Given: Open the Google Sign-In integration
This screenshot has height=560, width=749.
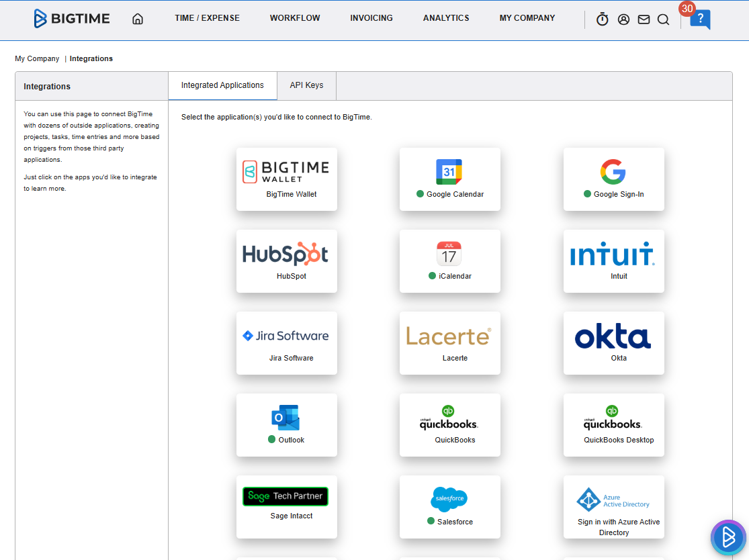Looking at the screenshot, I should (614, 179).
